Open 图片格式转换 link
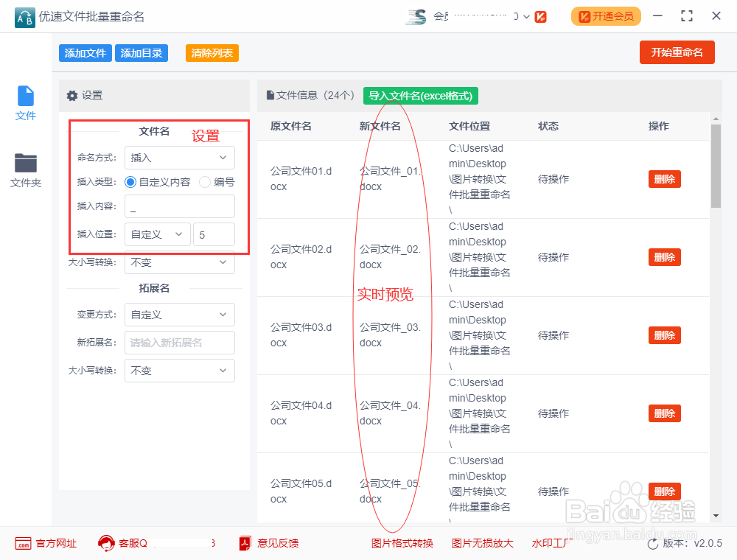Viewport: 737px width, 560px height. click(402, 544)
